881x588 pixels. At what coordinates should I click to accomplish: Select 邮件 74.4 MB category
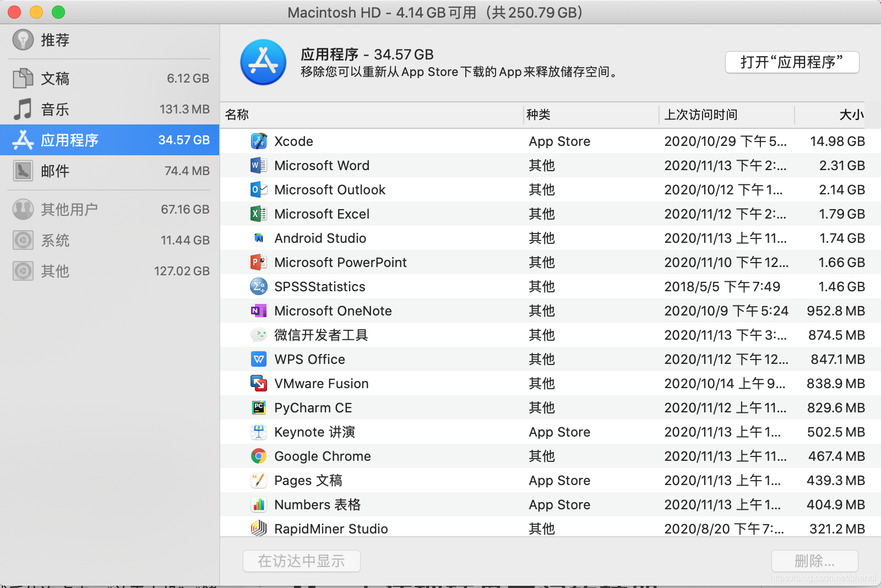coord(110,171)
